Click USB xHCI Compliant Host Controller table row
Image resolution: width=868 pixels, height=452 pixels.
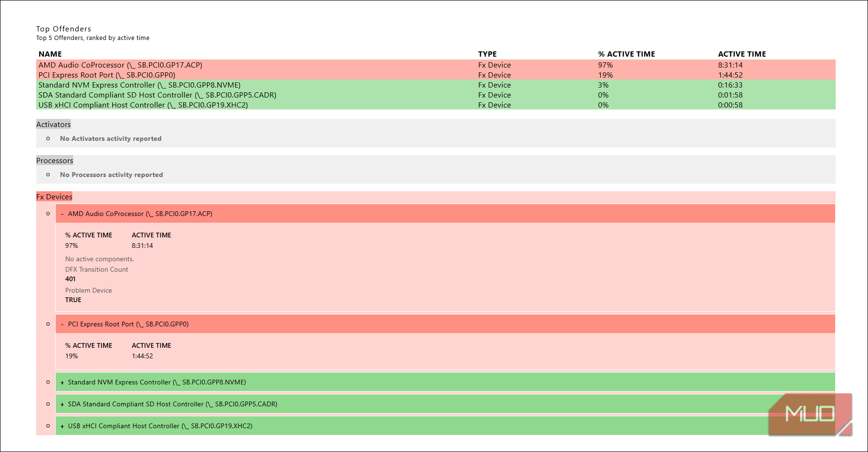(143, 105)
